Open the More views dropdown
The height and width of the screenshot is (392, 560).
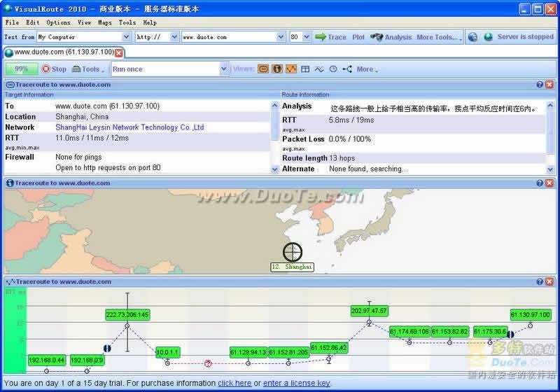[x=367, y=69]
